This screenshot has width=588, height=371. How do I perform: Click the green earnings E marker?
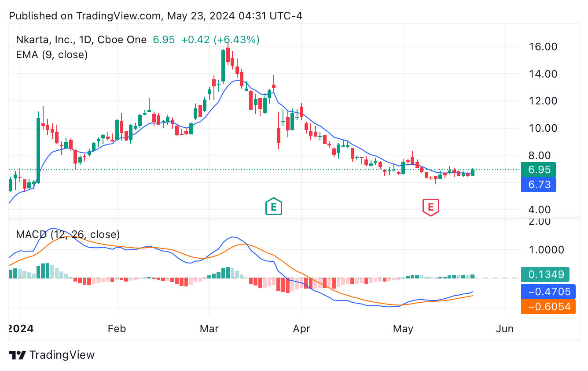coord(273,206)
